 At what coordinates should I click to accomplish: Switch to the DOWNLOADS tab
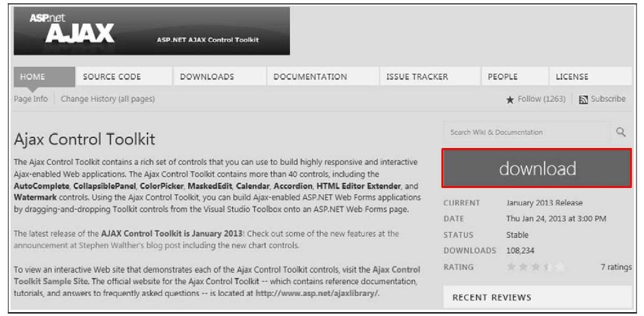pos(219,77)
